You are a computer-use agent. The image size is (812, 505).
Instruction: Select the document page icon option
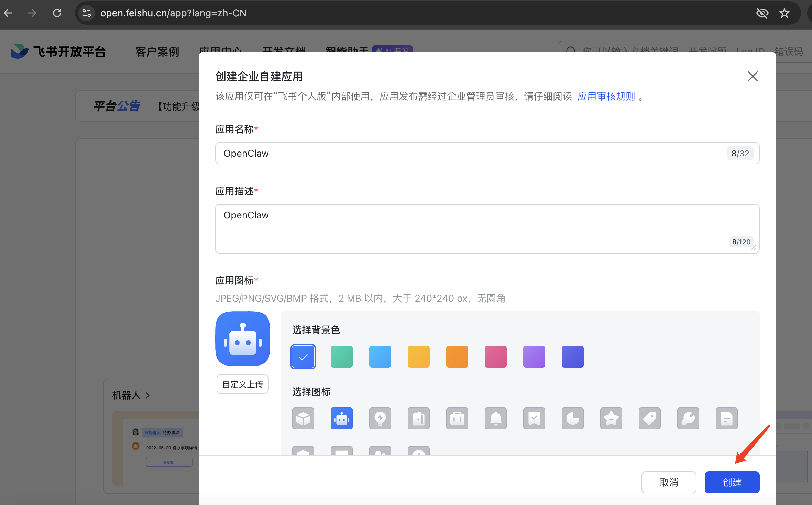coord(726,418)
